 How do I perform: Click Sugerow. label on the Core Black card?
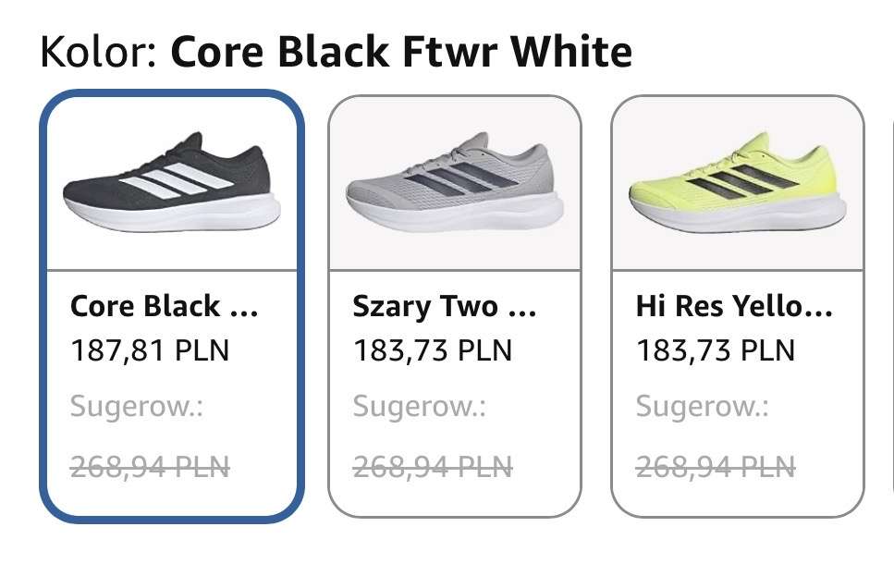tap(136, 407)
